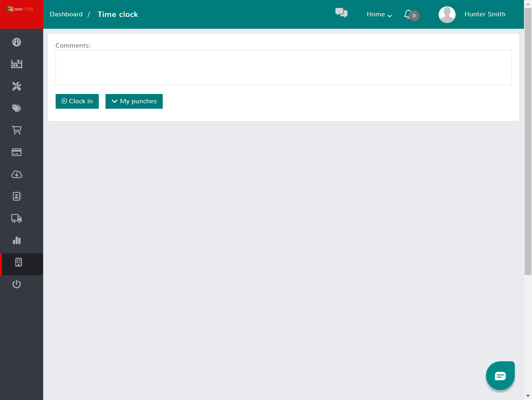This screenshot has height=400, width=532.
Task: Select the credit card icon in sidebar
Action: [17, 152]
